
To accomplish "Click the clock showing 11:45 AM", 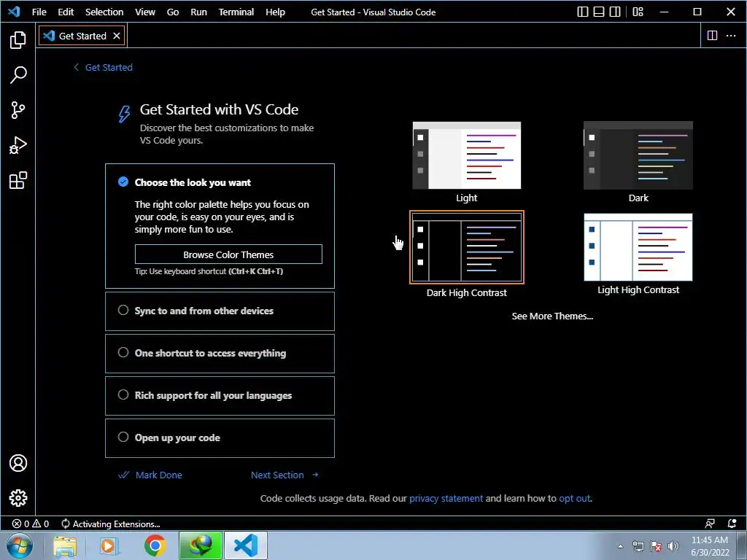I will click(709, 540).
